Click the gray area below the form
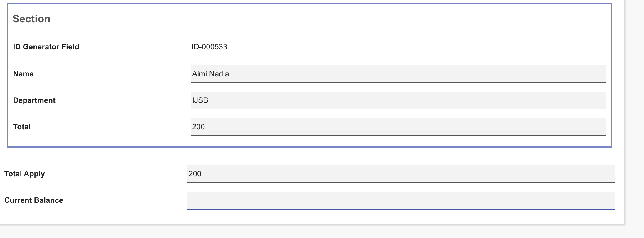The image size is (644, 238). (x=294, y=232)
